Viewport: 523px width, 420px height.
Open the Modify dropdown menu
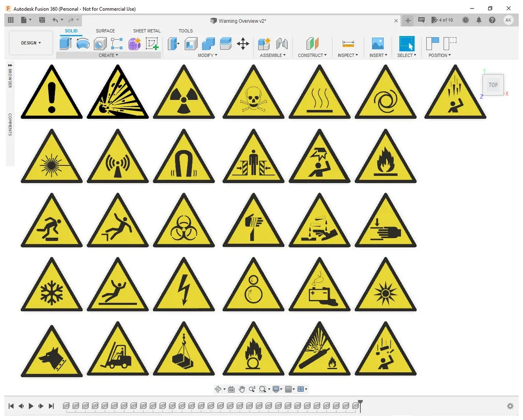coord(207,55)
